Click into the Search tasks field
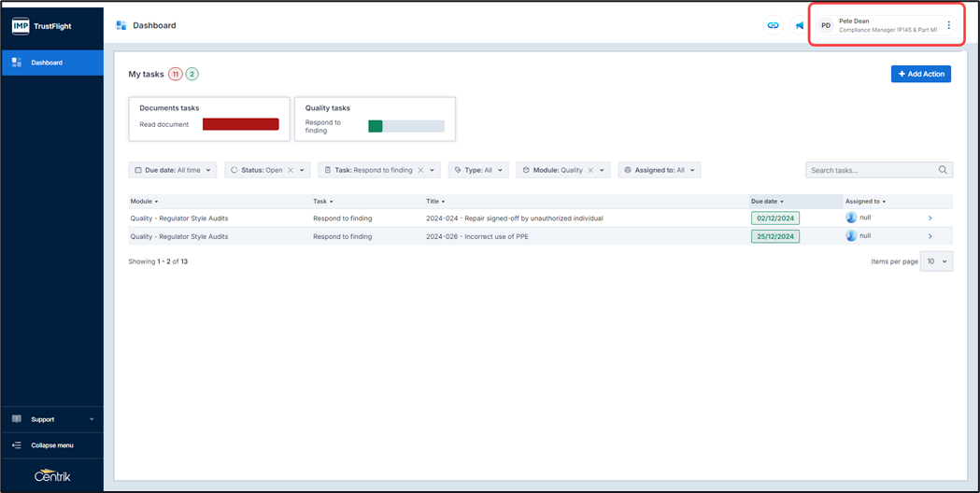Viewport: 980px width, 493px height. tap(869, 170)
